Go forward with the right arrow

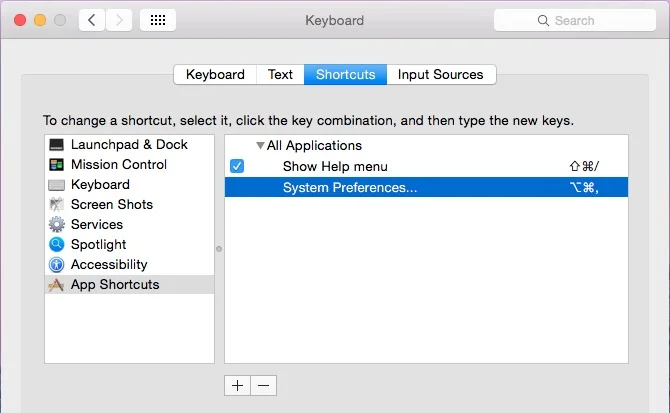click(119, 20)
